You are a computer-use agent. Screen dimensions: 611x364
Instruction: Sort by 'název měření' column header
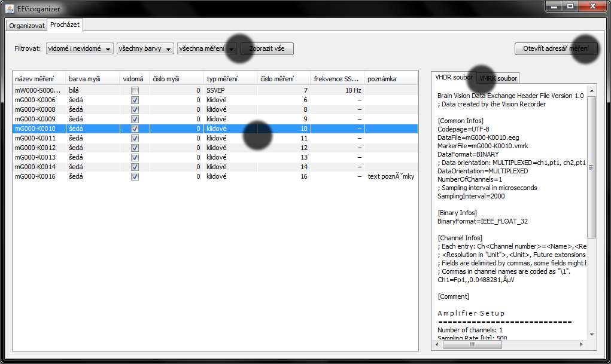(x=39, y=79)
